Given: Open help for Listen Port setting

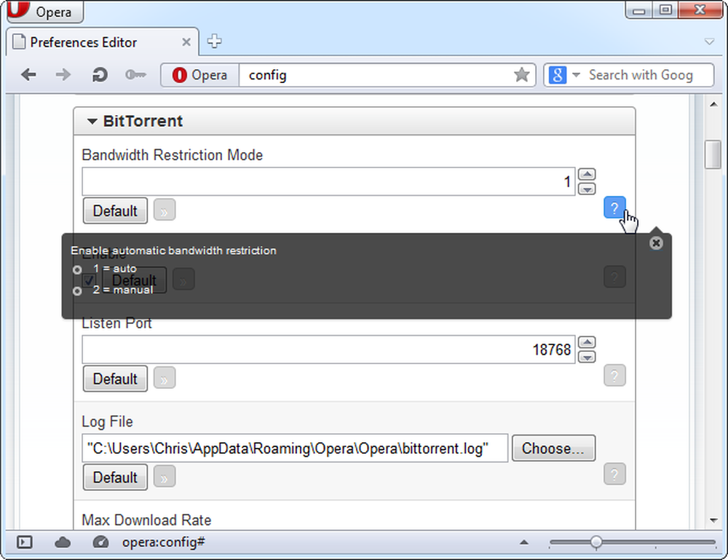Looking at the screenshot, I should pos(614,375).
